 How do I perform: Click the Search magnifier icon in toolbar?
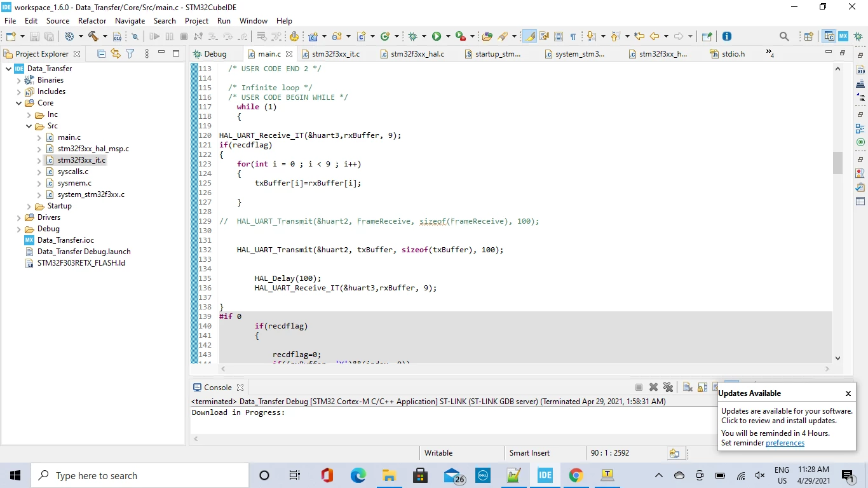(x=784, y=37)
